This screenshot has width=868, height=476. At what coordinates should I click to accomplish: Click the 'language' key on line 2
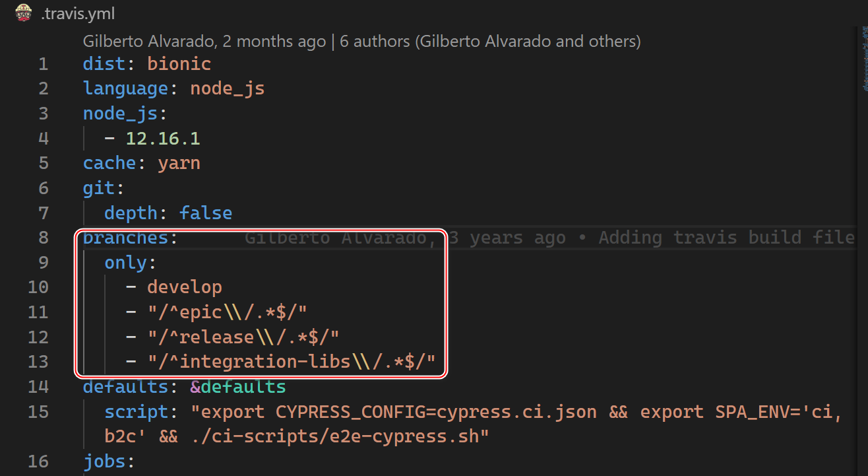tap(125, 88)
